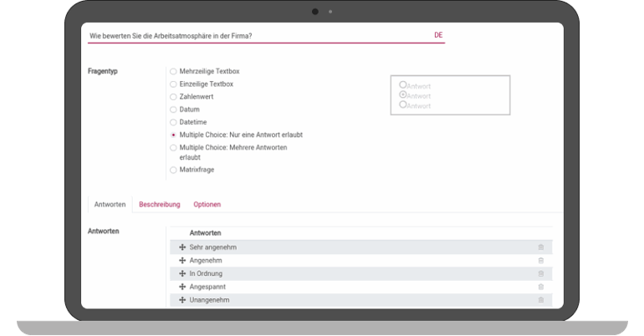Click the Angenehm answer text
644x336 pixels.
click(x=206, y=261)
